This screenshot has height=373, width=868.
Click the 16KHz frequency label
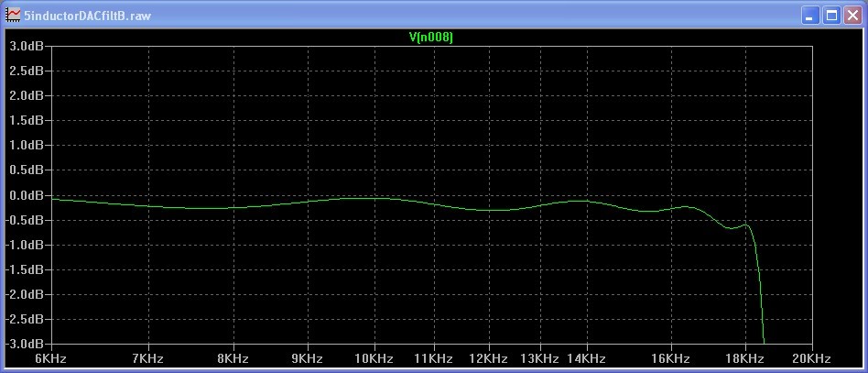671,358
